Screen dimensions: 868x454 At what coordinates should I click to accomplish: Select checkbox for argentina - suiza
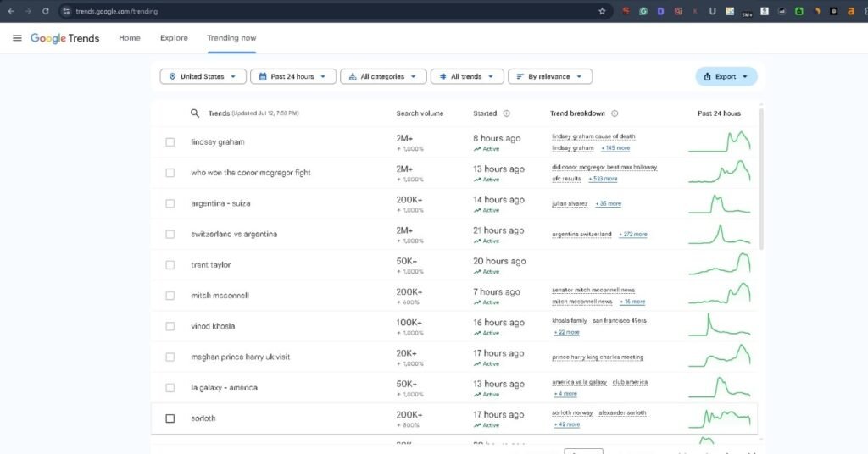170,203
